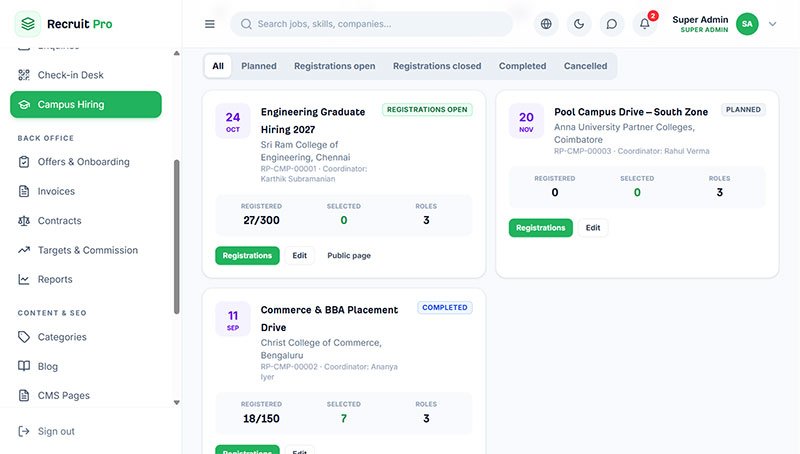
Task: Click Sri Ram College of Engineering, Chennai text
Action: click(x=305, y=151)
